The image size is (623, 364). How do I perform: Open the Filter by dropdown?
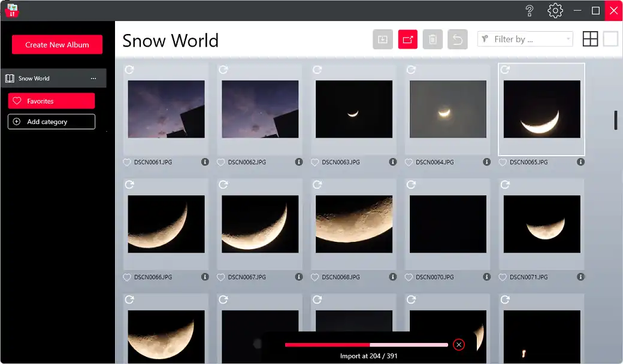point(525,40)
